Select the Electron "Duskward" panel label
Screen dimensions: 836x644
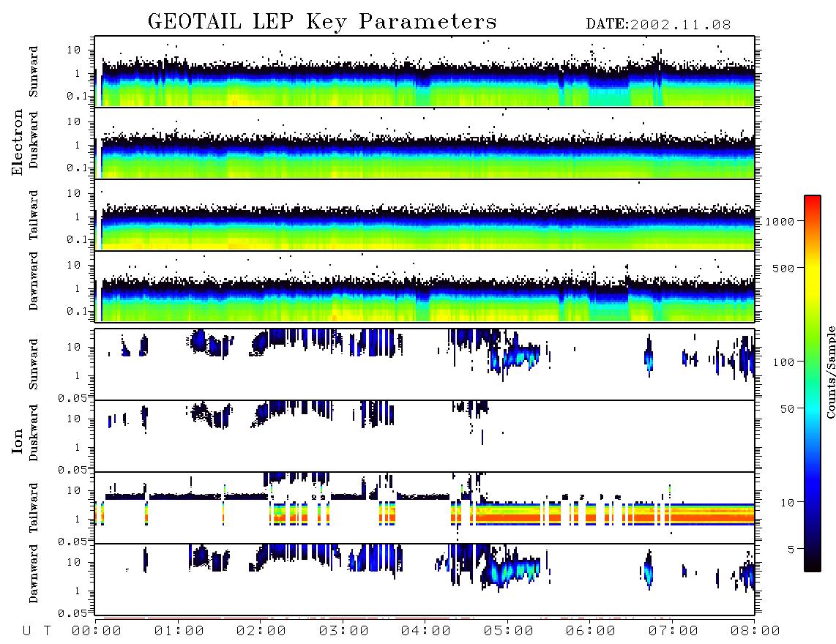click(x=34, y=141)
